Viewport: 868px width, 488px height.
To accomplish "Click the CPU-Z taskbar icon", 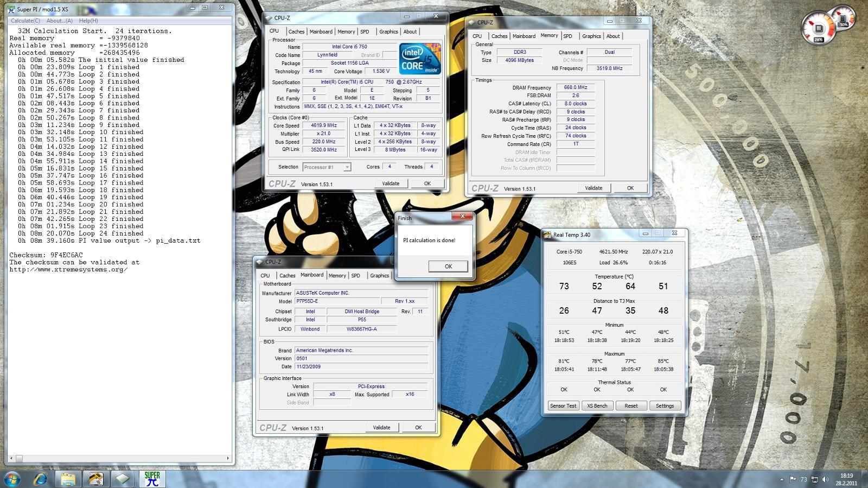I will pos(124,479).
